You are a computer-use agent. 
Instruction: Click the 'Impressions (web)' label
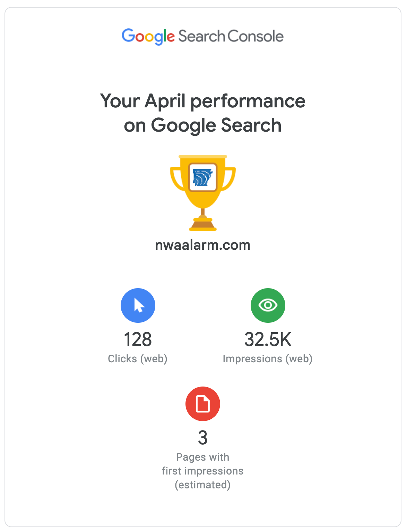coord(268,358)
